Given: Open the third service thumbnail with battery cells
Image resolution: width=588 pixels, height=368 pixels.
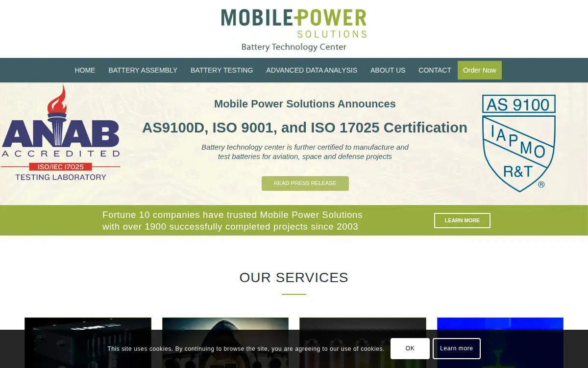Looking at the screenshot, I should point(363,342).
